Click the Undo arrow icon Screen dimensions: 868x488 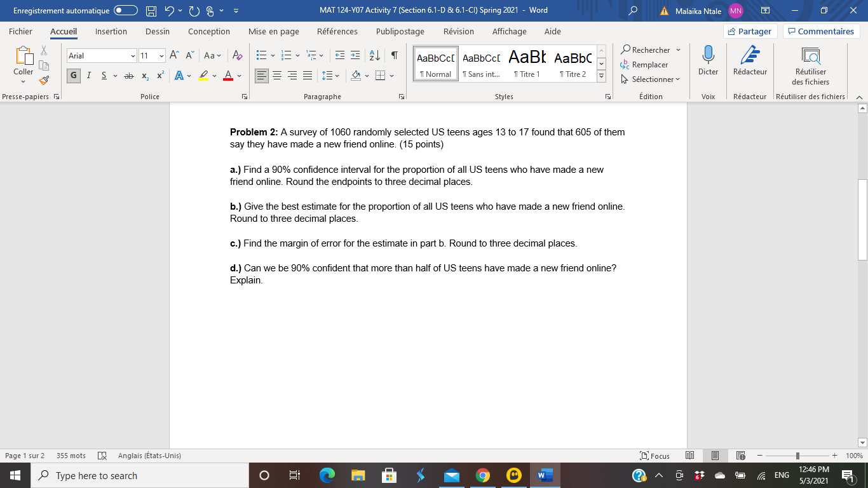(x=170, y=10)
